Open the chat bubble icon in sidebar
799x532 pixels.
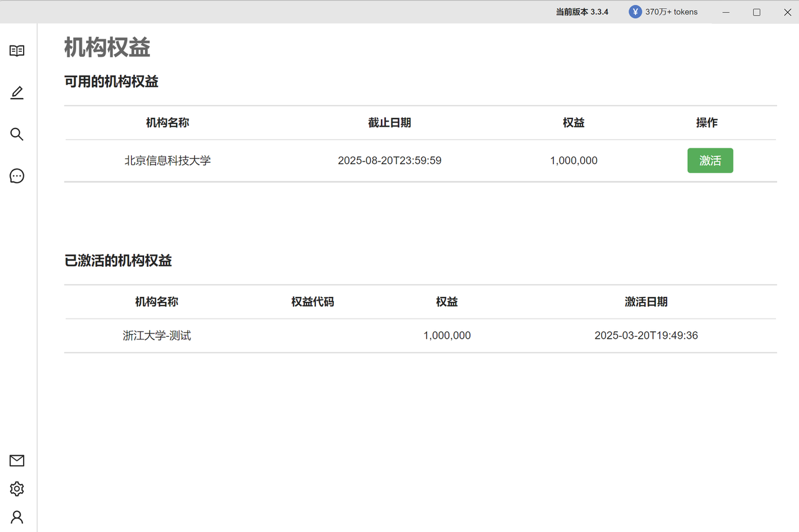click(17, 177)
